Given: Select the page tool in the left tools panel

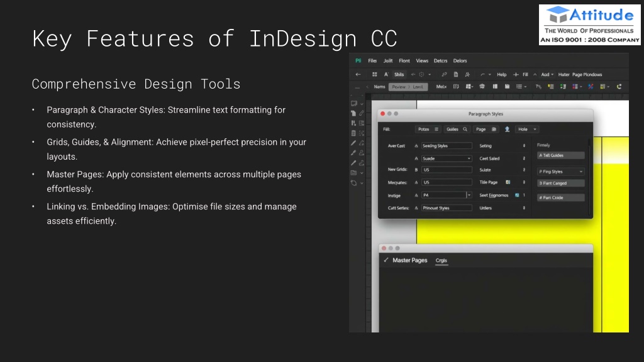Looking at the screenshot, I should tap(353, 113).
